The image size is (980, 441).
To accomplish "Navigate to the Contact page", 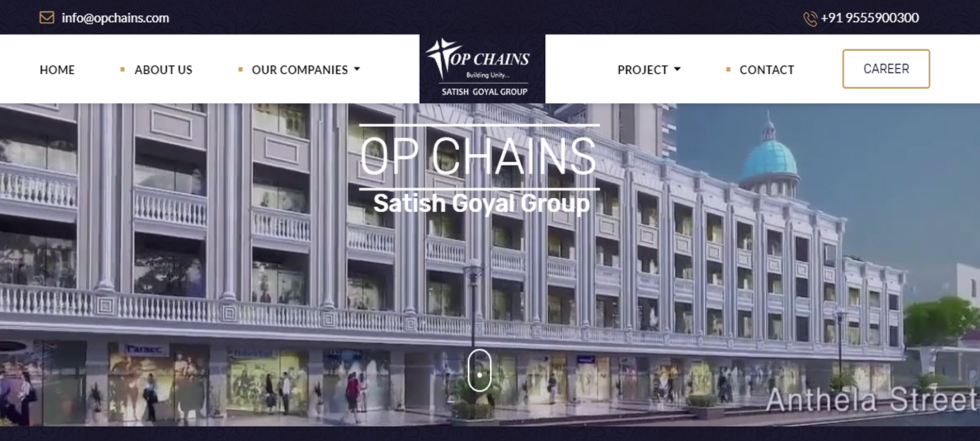I will click(x=767, y=70).
